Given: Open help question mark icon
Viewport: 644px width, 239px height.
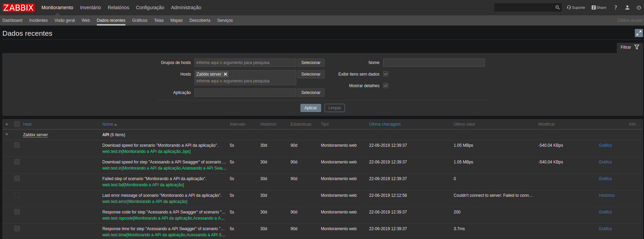Looking at the screenshot, I should [615, 7].
